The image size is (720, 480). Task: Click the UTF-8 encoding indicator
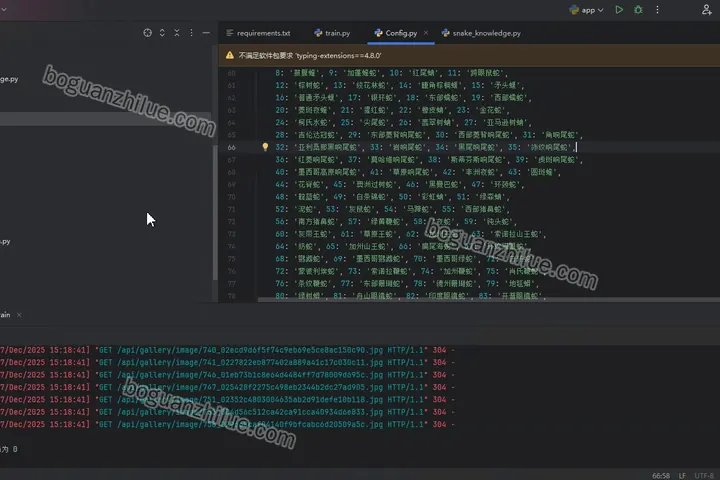704,476
